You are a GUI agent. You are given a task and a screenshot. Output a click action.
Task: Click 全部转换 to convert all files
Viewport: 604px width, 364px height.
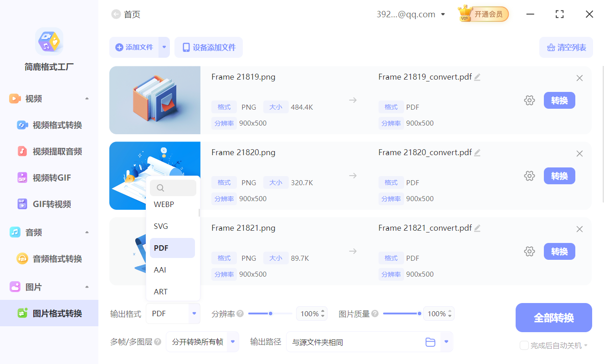pos(553,318)
